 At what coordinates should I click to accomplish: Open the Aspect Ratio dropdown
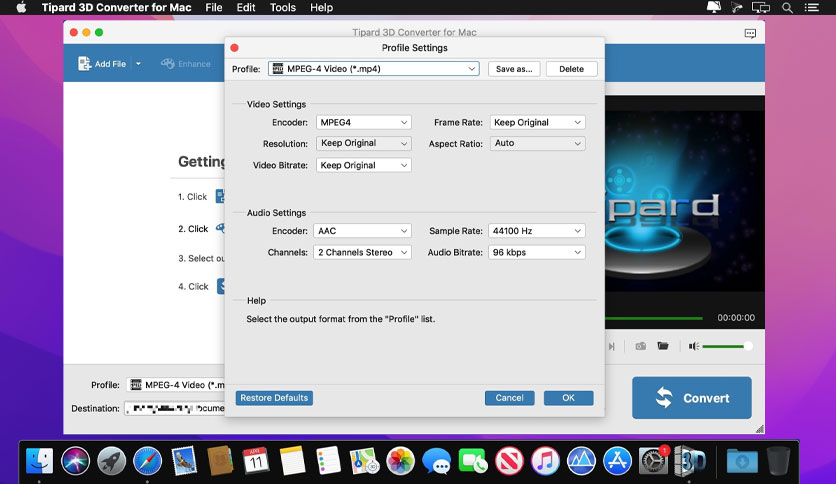(537, 143)
